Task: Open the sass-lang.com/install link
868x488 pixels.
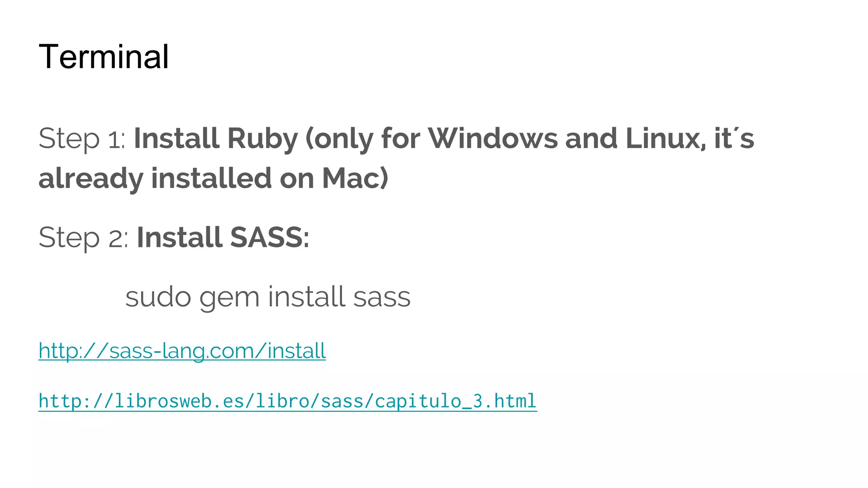Action: pos(182,351)
